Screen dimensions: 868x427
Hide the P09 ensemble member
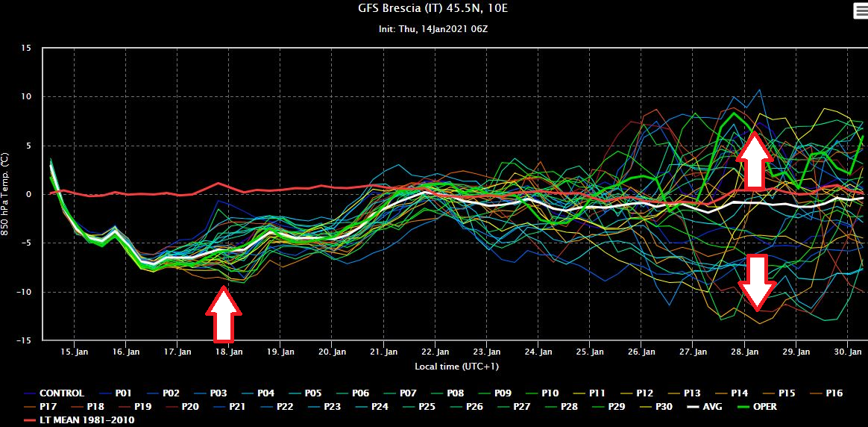494,393
